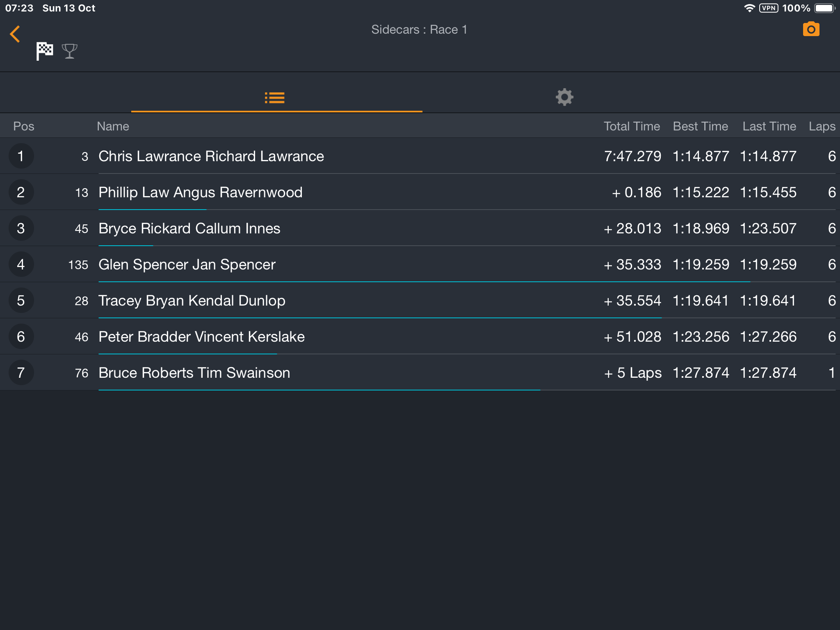
Task: Open Tracey Bryan Kendal Dunlop row
Action: click(x=420, y=301)
